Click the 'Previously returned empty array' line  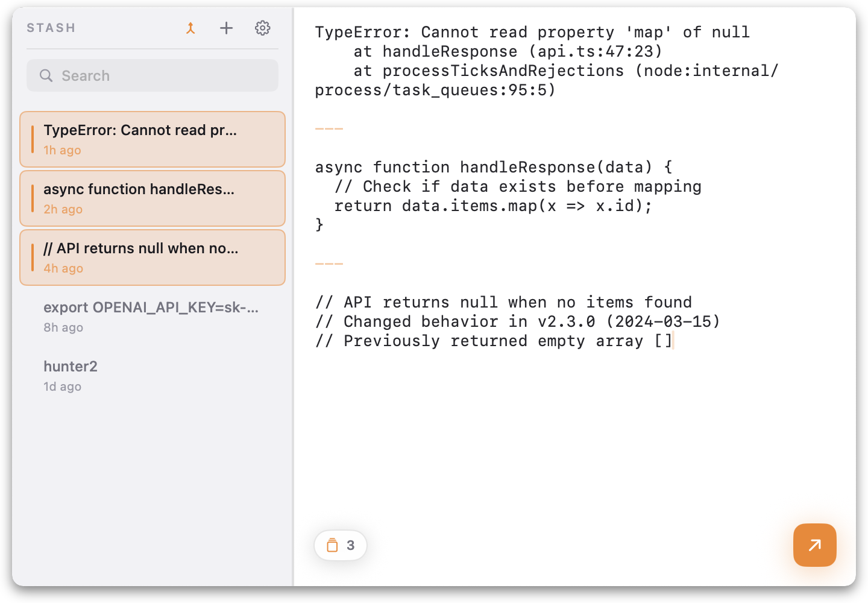click(x=493, y=341)
